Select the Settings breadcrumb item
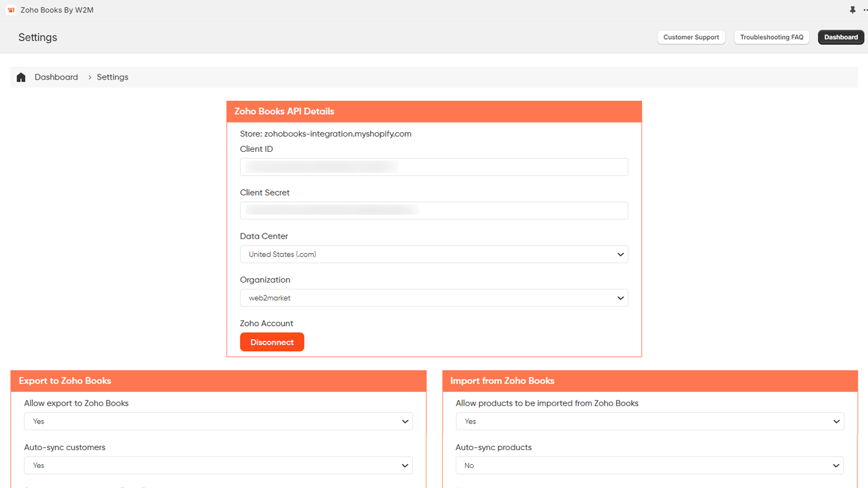The height and width of the screenshot is (488, 868). (x=112, y=78)
